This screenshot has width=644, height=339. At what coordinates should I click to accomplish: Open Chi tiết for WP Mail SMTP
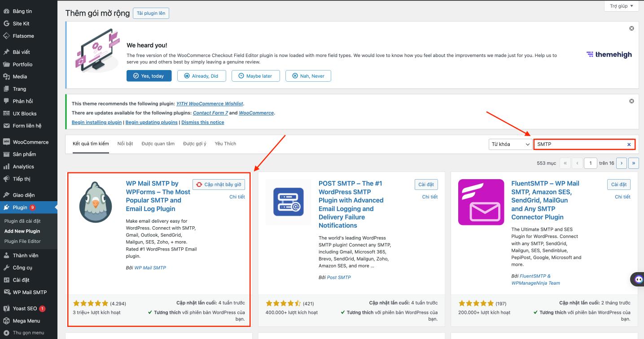pyautogui.click(x=237, y=197)
